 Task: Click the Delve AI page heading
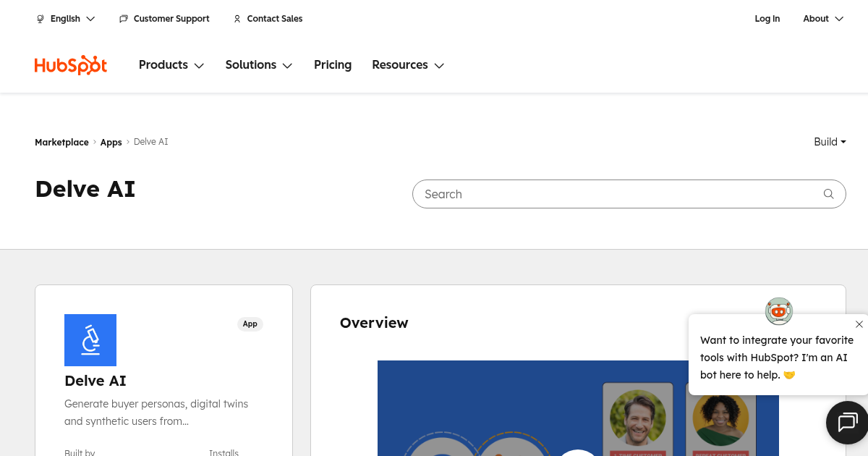(x=85, y=189)
